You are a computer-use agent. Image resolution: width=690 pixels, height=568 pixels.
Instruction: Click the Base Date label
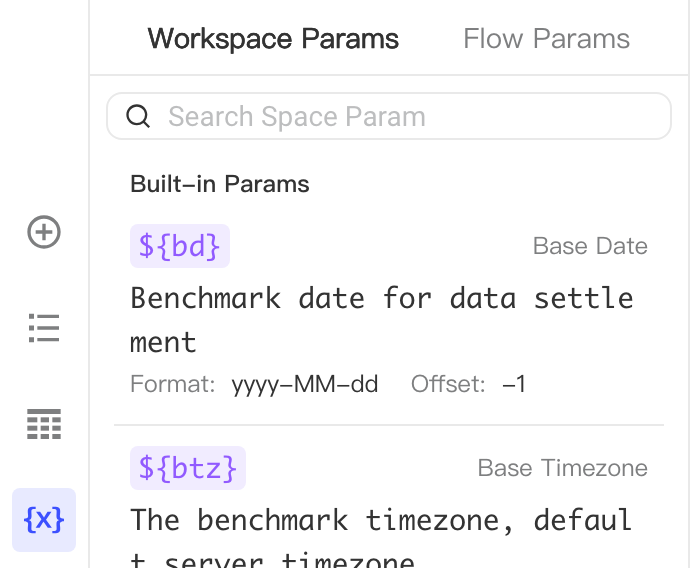590,246
